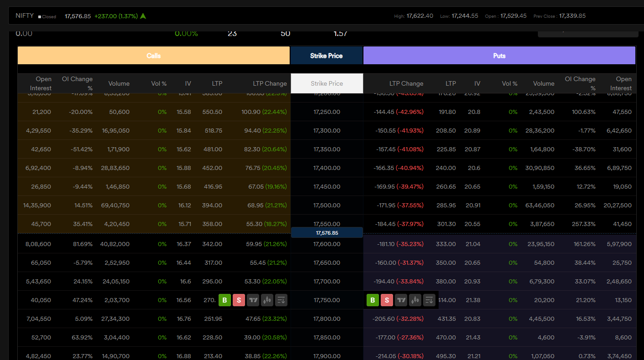
Task: Open candlestick chart icon for 17,750 put
Action: click(415, 300)
